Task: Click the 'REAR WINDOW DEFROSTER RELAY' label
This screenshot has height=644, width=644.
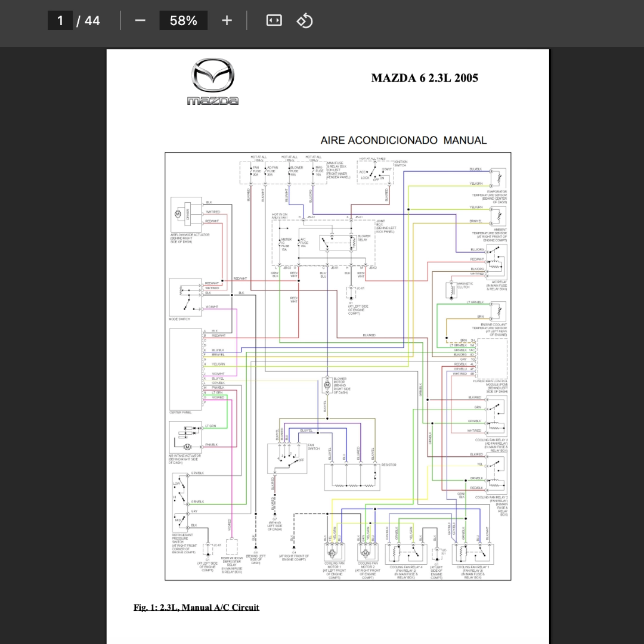Action: (x=231, y=562)
